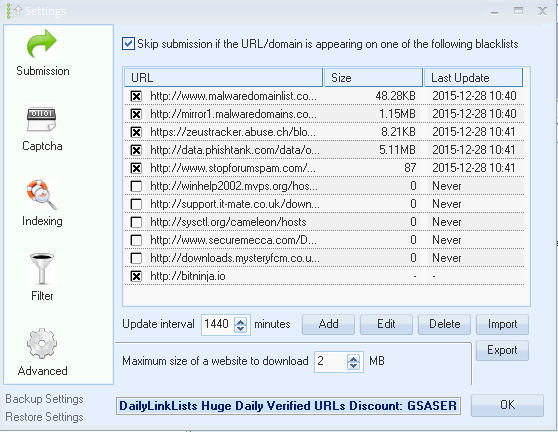
Task: Select the Indexing lifebuoy icon
Action: 42,194
